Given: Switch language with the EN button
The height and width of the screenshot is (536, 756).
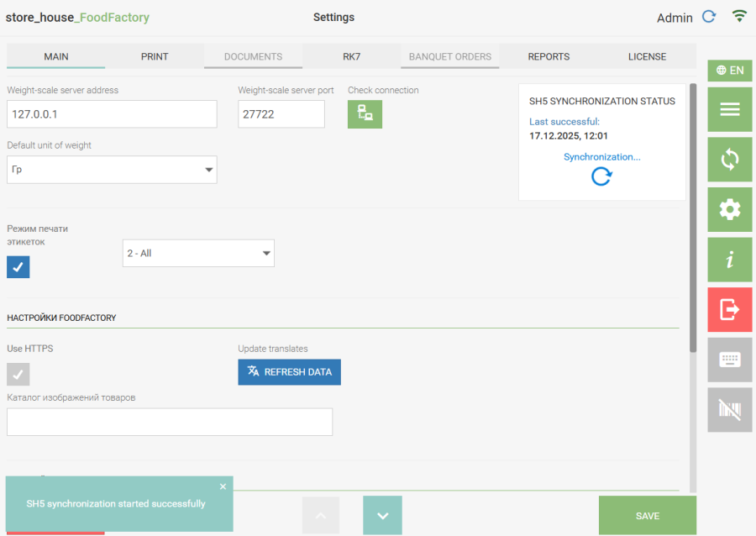Looking at the screenshot, I should 729,71.
